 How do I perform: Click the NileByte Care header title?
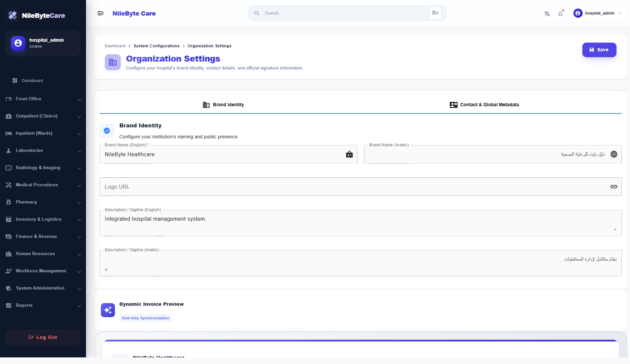pyautogui.click(x=134, y=13)
